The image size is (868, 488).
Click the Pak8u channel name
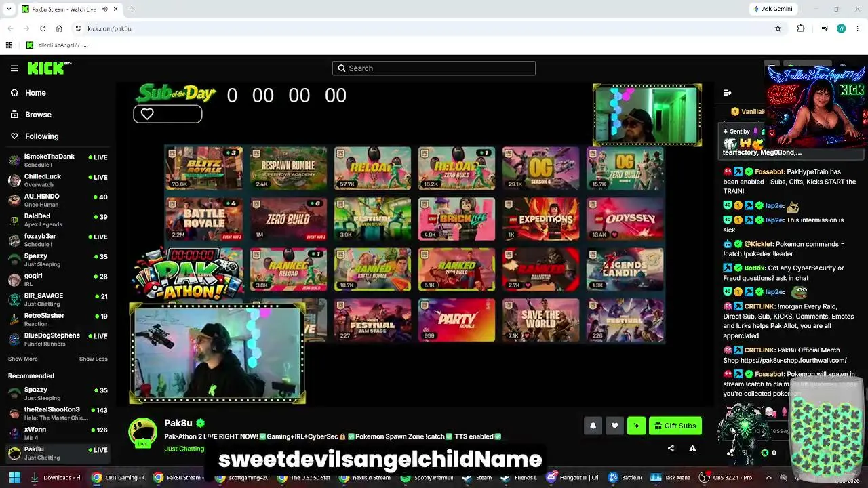[x=178, y=423]
